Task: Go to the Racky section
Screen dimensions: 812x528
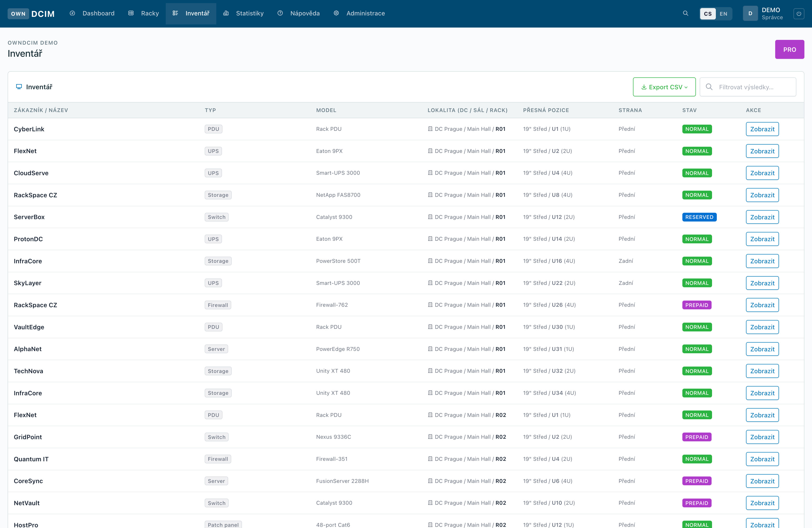Action: pyautogui.click(x=144, y=13)
